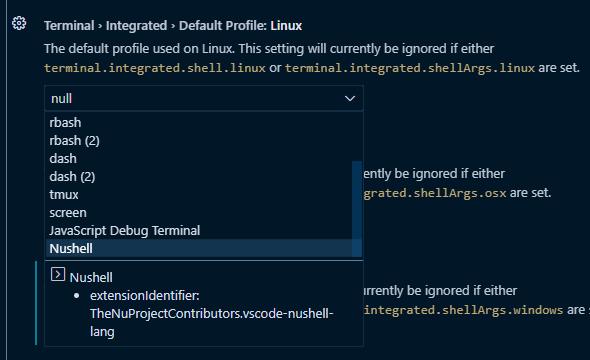The image size is (590, 360).
Task: Click the terminal.integrated.shell.linux setting link
Action: 155,68
